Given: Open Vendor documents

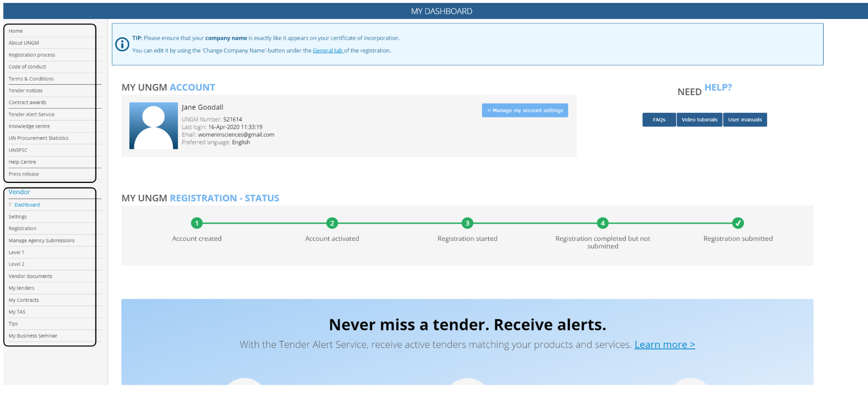Looking at the screenshot, I should pos(31,276).
